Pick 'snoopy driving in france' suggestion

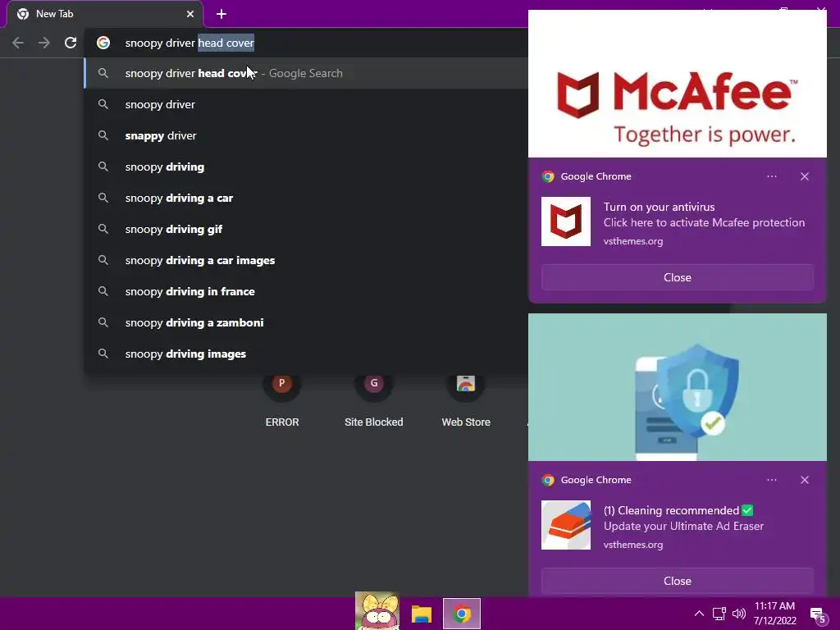tap(306, 291)
